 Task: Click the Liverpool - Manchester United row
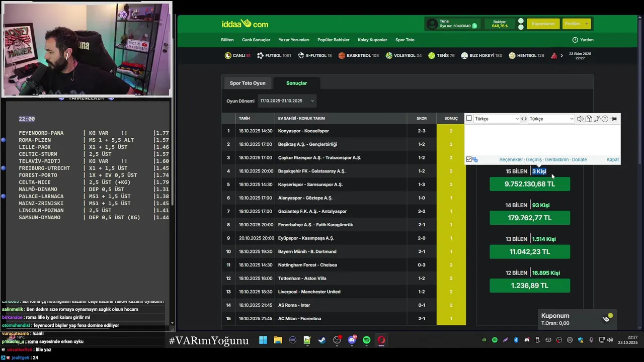(x=344, y=292)
